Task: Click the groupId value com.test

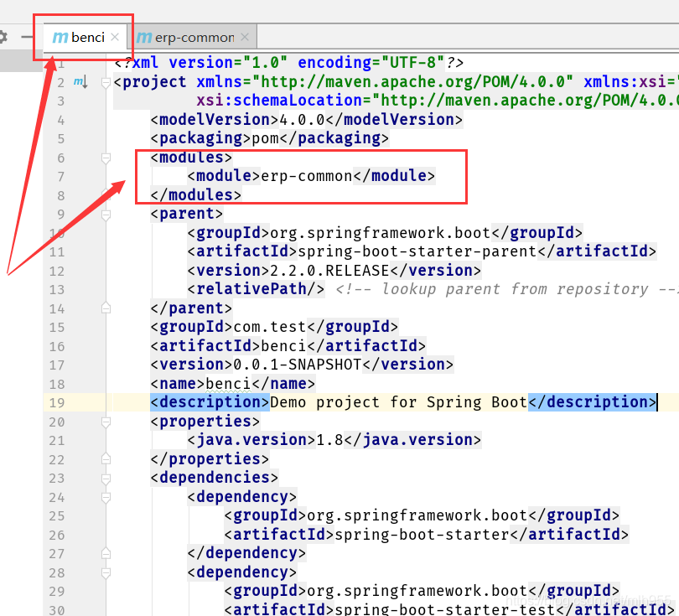Action: 270,327
